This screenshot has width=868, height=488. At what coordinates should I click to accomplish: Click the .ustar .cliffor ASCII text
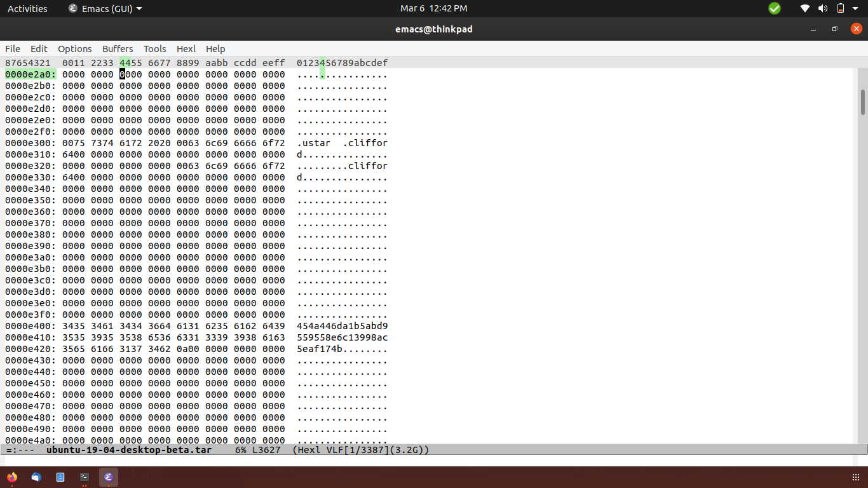(x=342, y=143)
